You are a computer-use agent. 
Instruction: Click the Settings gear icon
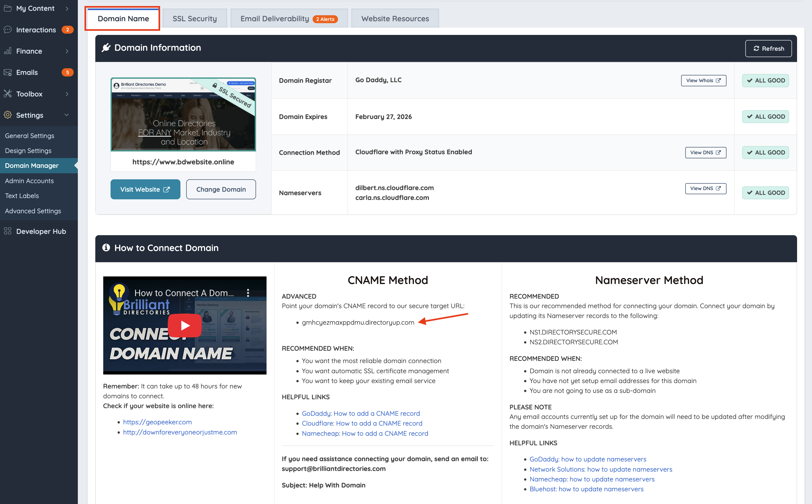(8, 115)
